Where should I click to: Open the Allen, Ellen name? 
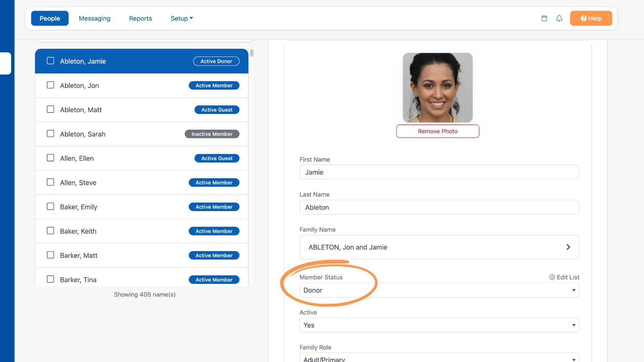77,158
